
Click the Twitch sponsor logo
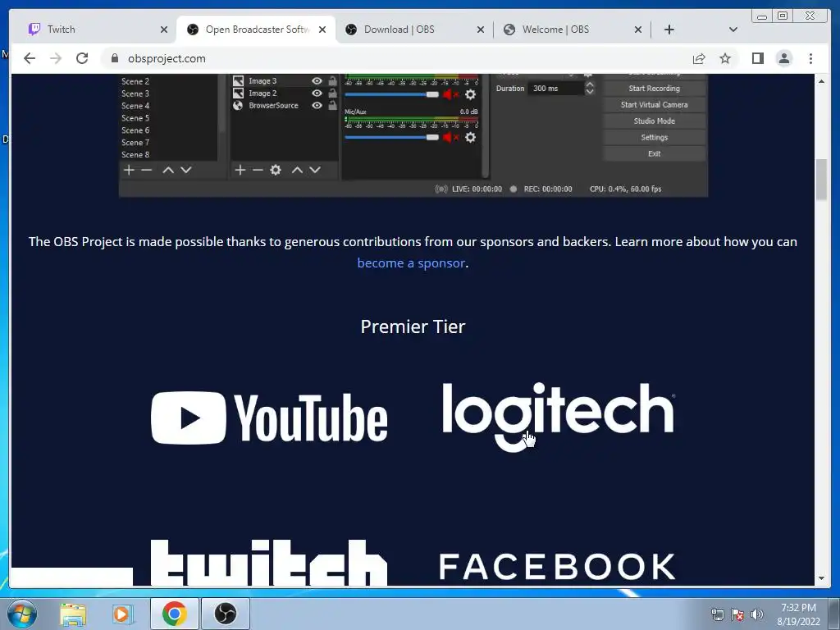(x=269, y=563)
